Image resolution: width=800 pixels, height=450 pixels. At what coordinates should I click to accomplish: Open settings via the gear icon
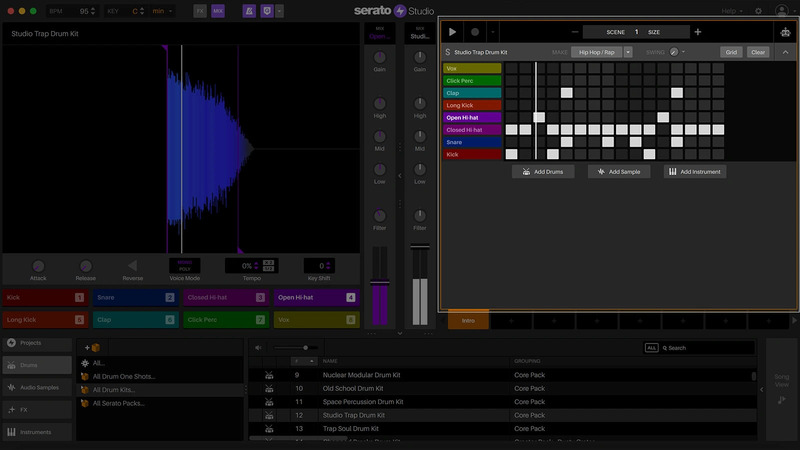click(x=758, y=11)
